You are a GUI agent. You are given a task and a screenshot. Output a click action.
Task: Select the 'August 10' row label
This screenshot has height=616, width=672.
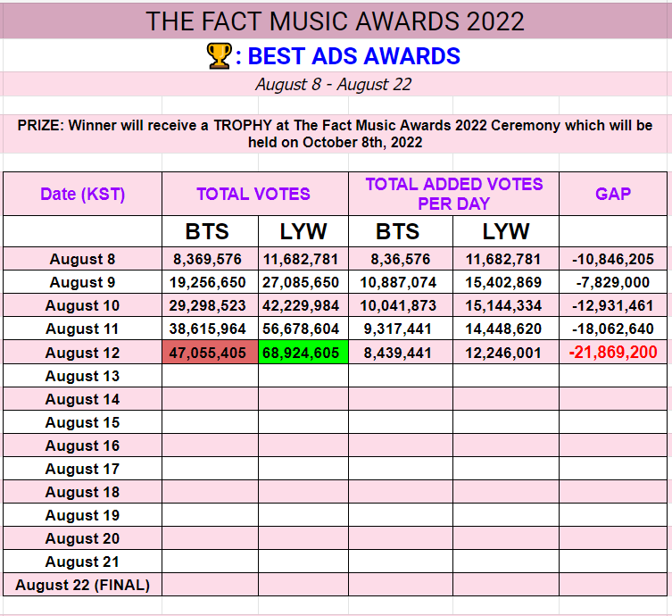83,305
